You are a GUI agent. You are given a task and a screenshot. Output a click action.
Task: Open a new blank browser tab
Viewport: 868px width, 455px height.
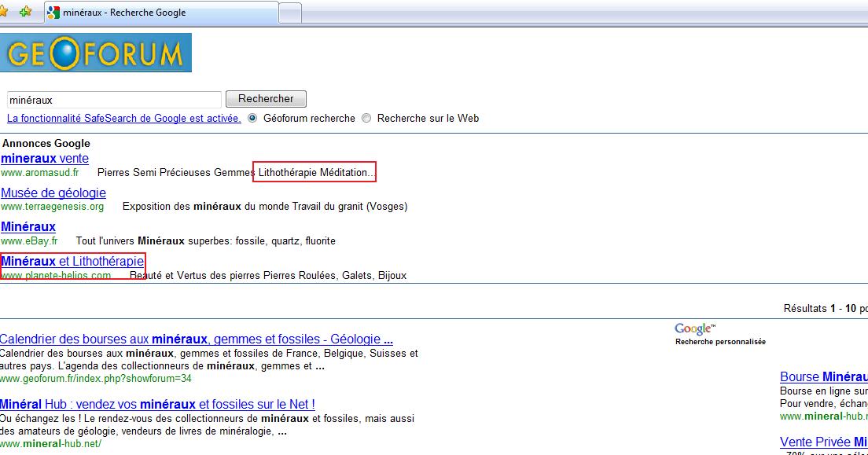point(290,13)
